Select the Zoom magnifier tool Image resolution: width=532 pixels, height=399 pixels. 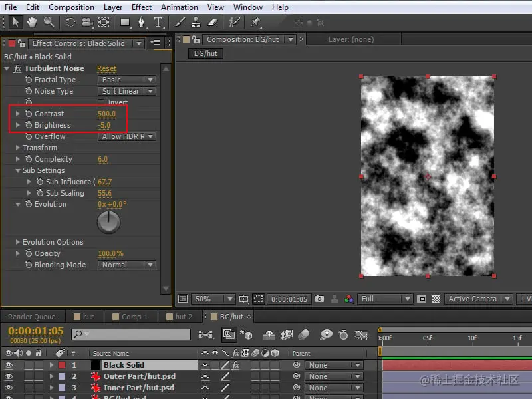[49, 22]
